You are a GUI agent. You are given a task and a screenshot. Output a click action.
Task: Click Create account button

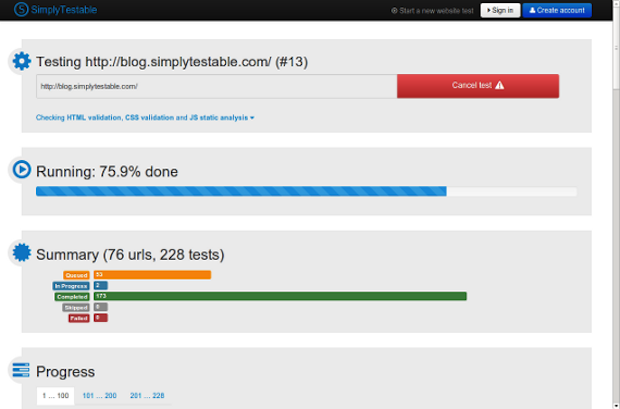click(557, 10)
